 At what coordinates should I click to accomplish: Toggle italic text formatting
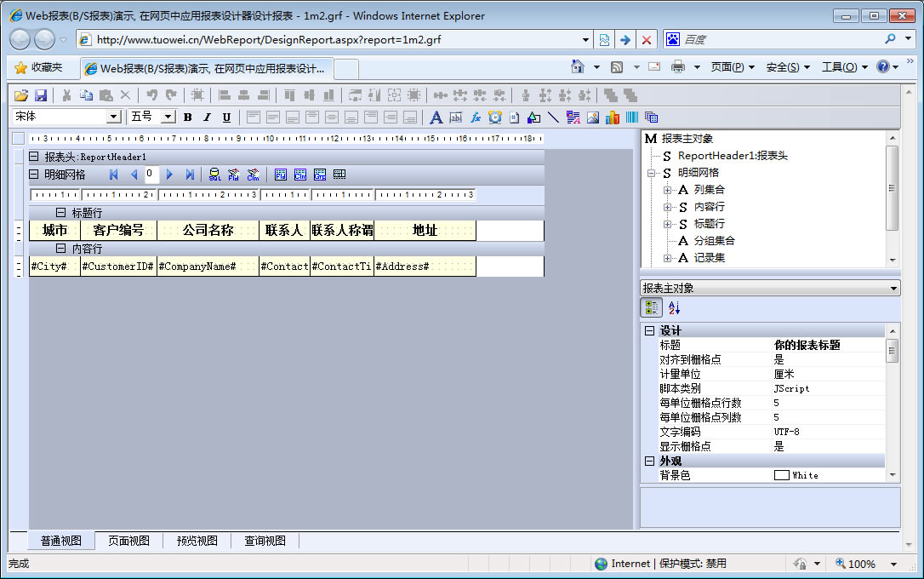click(x=207, y=117)
